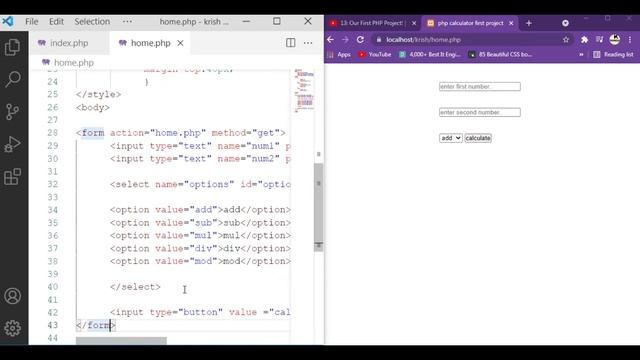Click the calculate button on the webpage
The width and height of the screenshot is (640, 360).
click(478, 138)
